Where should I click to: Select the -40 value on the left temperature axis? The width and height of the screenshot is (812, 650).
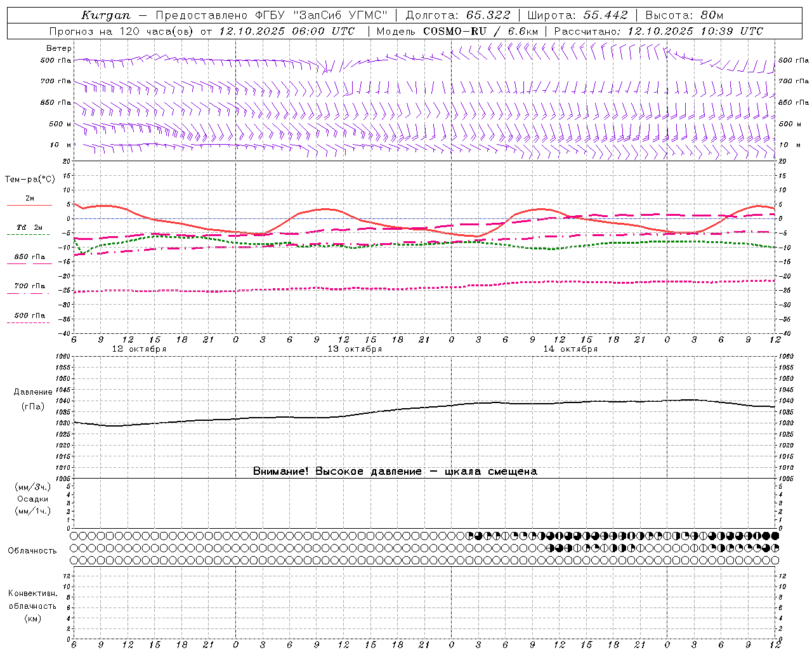pyautogui.click(x=65, y=333)
